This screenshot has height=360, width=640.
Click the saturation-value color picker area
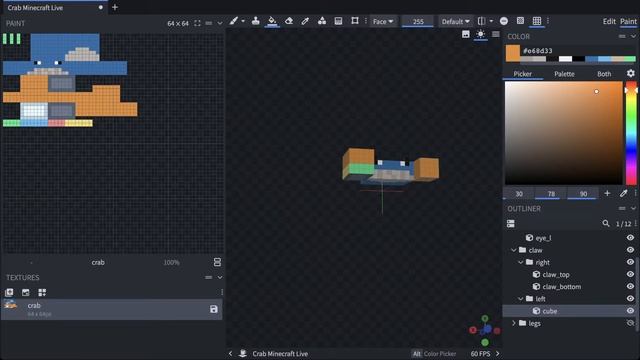pyautogui.click(x=564, y=133)
